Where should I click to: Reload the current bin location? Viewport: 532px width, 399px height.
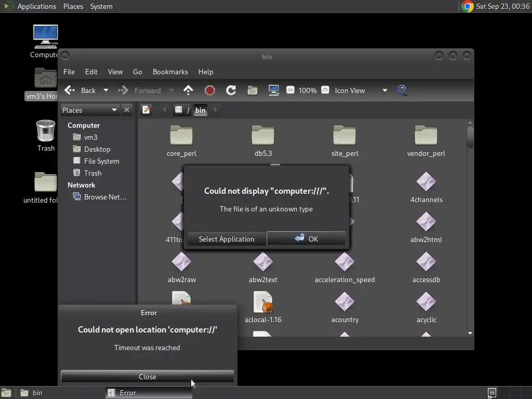pos(231,90)
